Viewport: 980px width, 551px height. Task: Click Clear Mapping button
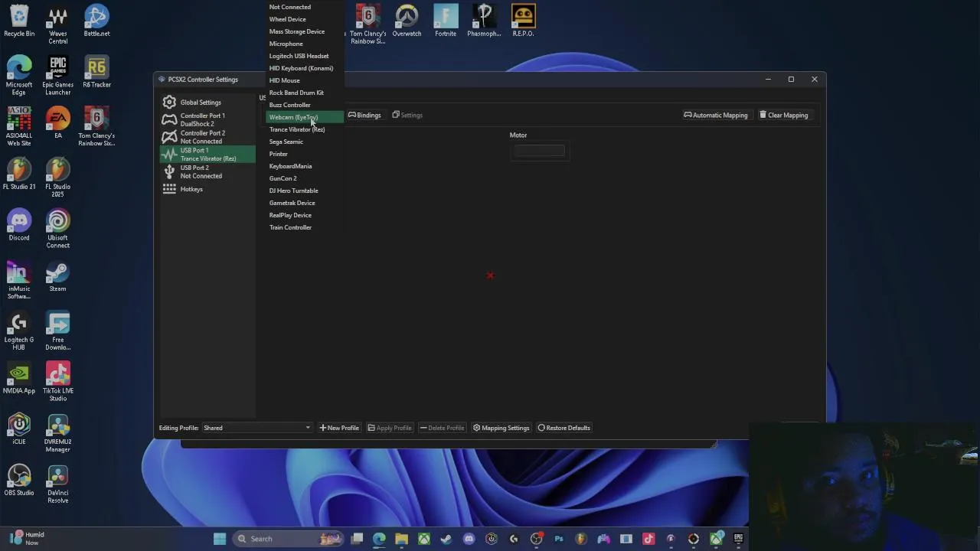tap(783, 115)
